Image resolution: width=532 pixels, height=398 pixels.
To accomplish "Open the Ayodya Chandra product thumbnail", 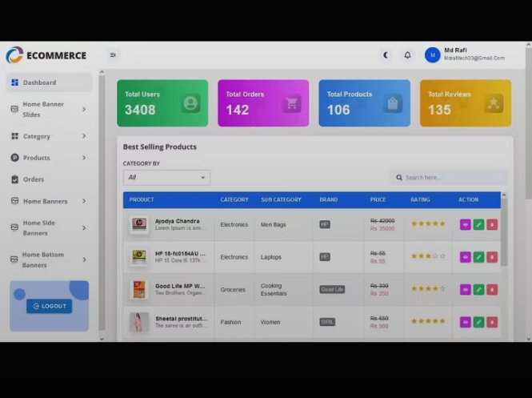I will pos(139,224).
